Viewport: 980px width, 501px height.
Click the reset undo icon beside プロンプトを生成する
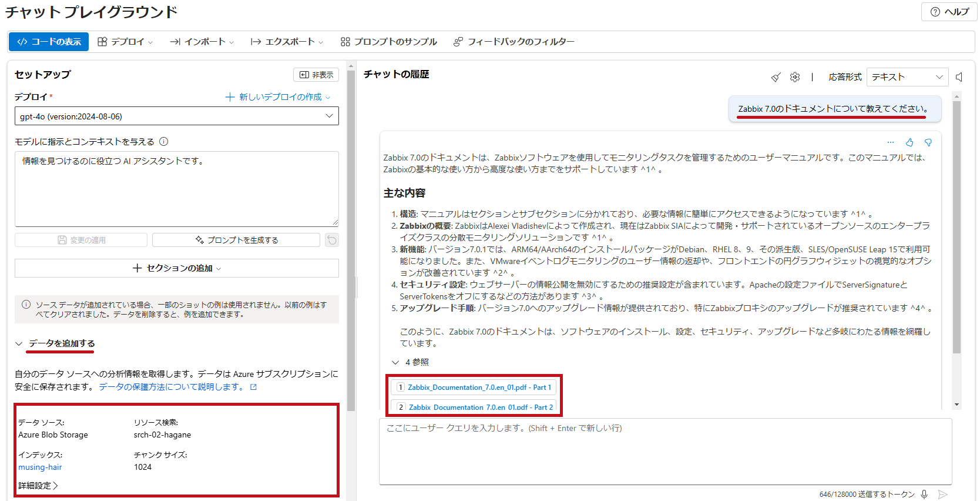coord(332,240)
